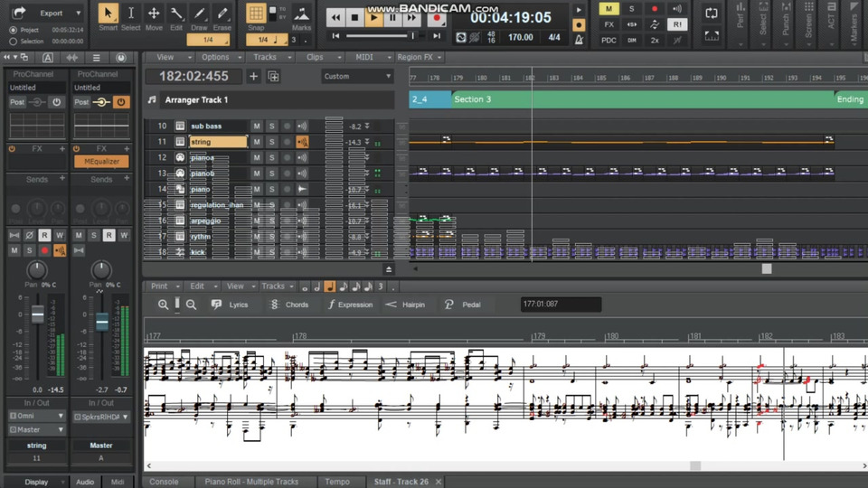Click the string channel volume fader
Screen dimensions: 868x488
tap(37, 314)
